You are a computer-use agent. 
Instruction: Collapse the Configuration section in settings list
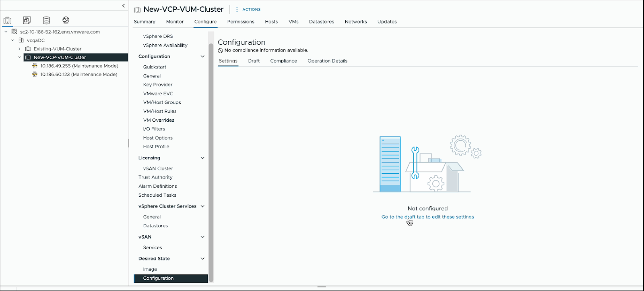tap(202, 56)
